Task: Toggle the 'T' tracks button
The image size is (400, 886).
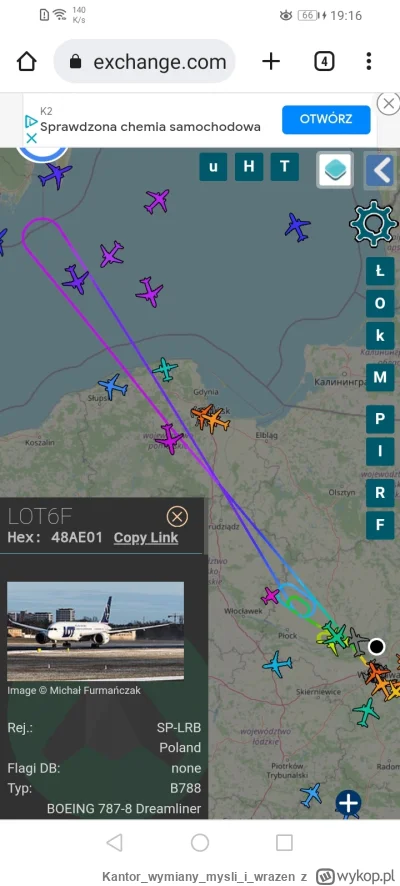Action: pos(285,166)
